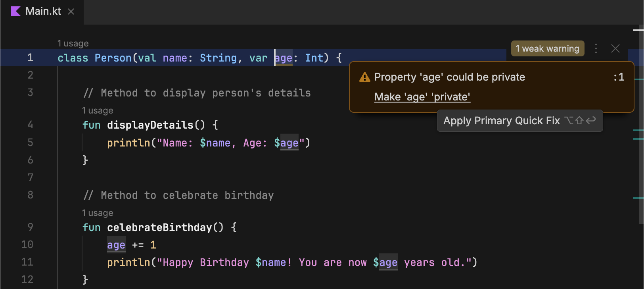
Task: Select the Main.kt file tab
Action: coord(43,12)
